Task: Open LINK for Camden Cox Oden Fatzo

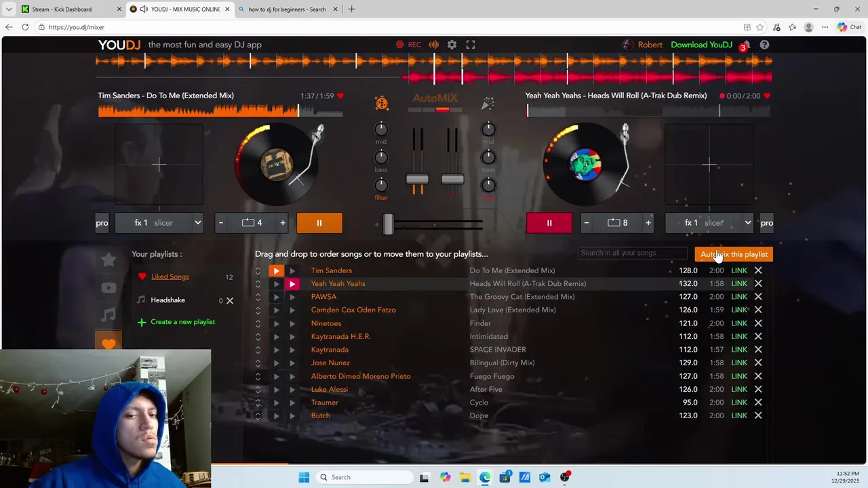Action: click(x=739, y=310)
